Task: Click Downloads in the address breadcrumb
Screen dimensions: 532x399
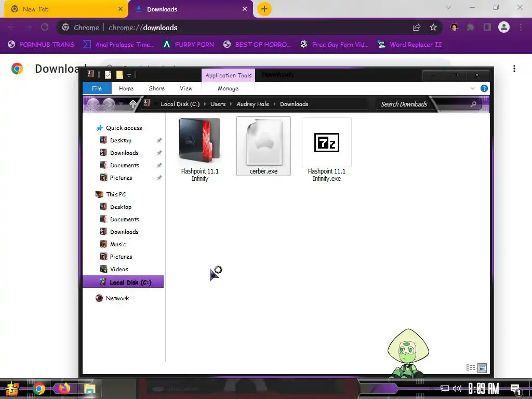Action: click(x=294, y=104)
